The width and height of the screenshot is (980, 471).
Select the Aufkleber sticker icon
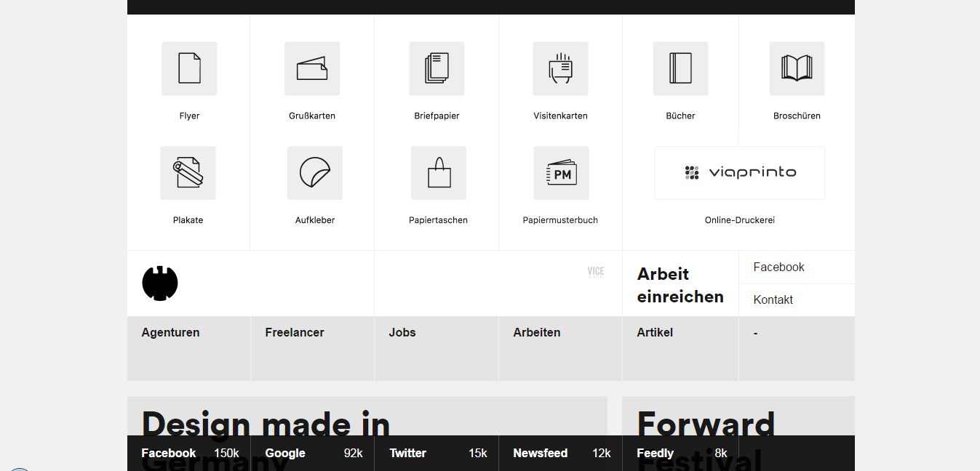tap(315, 173)
